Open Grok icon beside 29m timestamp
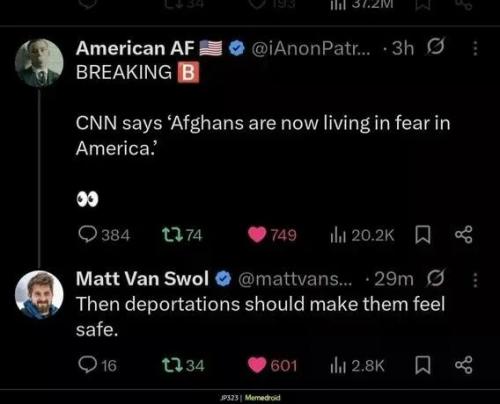The height and width of the screenshot is (404, 500). coord(435,278)
